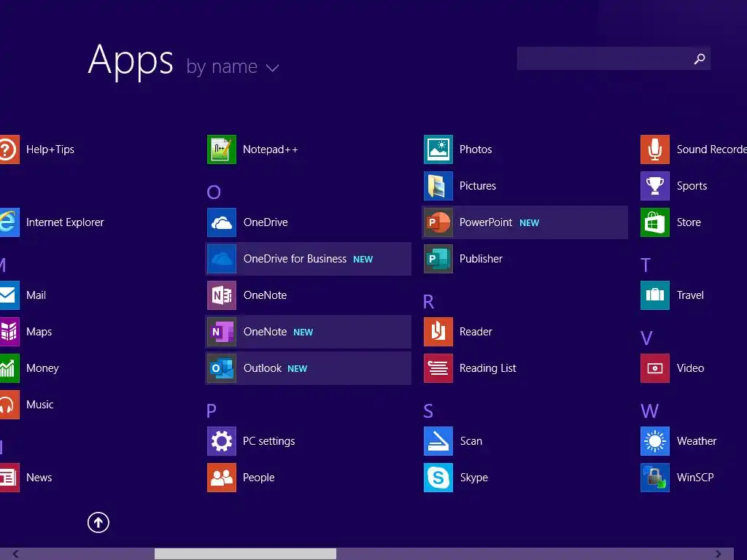747x560 pixels.
Task: Jump via the O letter group header
Action: point(214,192)
